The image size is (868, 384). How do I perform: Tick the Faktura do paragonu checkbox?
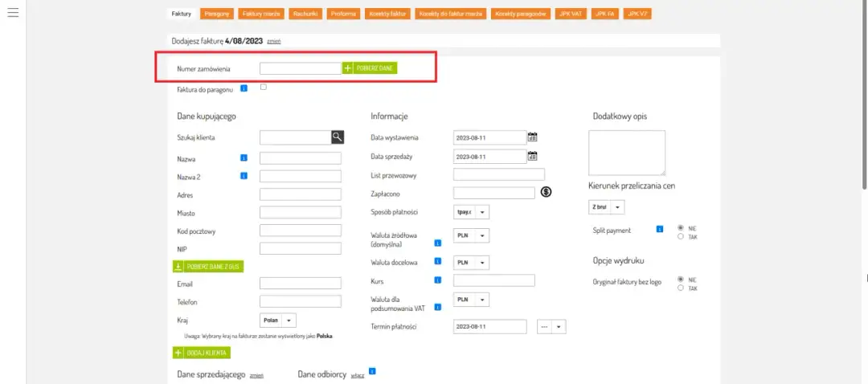(x=264, y=88)
